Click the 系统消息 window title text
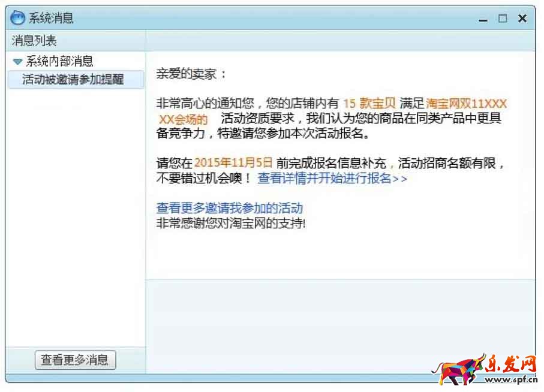 [51, 17]
